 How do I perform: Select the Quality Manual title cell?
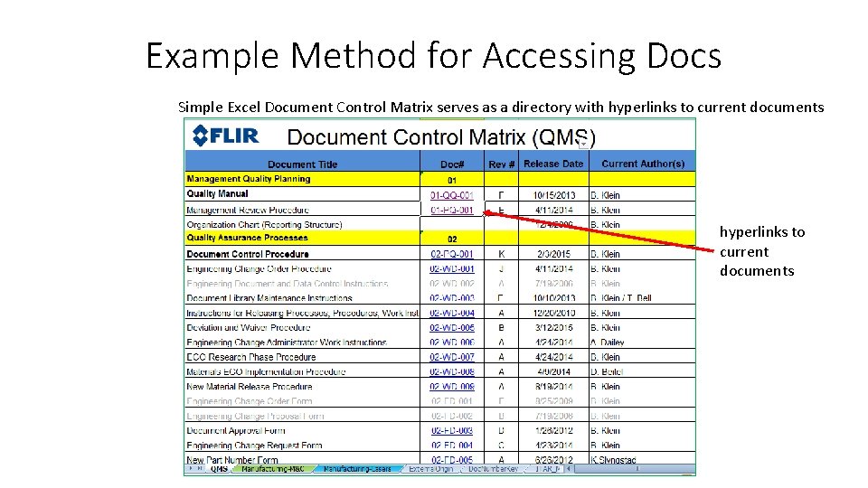point(302,194)
